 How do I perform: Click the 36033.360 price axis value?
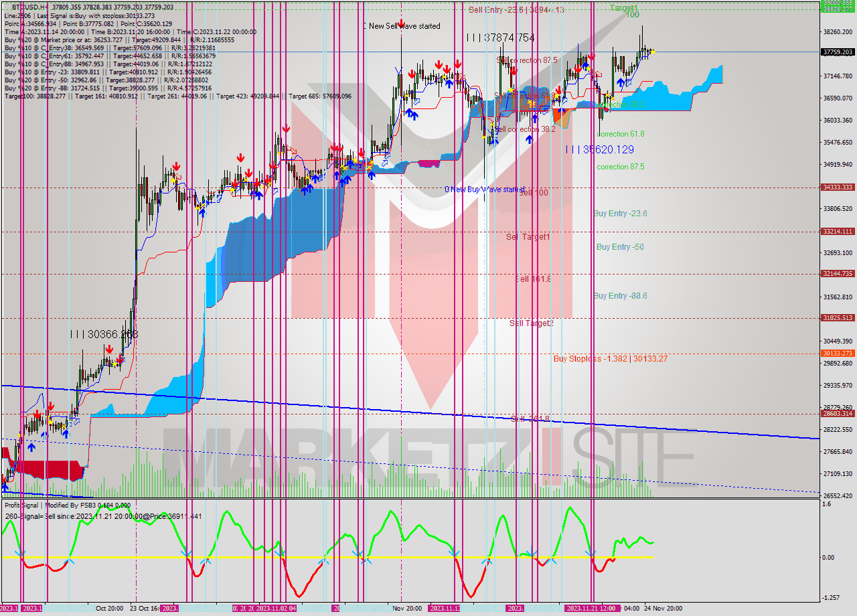(838, 120)
